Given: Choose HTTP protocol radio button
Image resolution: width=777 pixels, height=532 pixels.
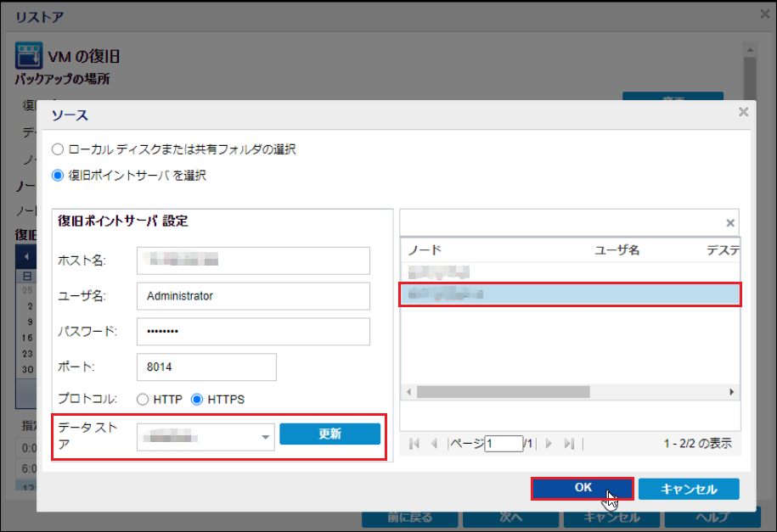Looking at the screenshot, I should click(x=143, y=400).
